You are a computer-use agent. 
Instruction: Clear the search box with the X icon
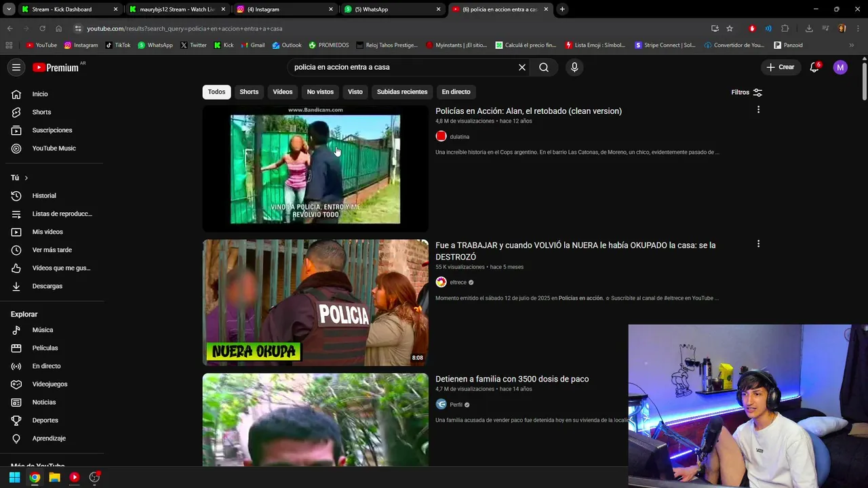coord(522,67)
